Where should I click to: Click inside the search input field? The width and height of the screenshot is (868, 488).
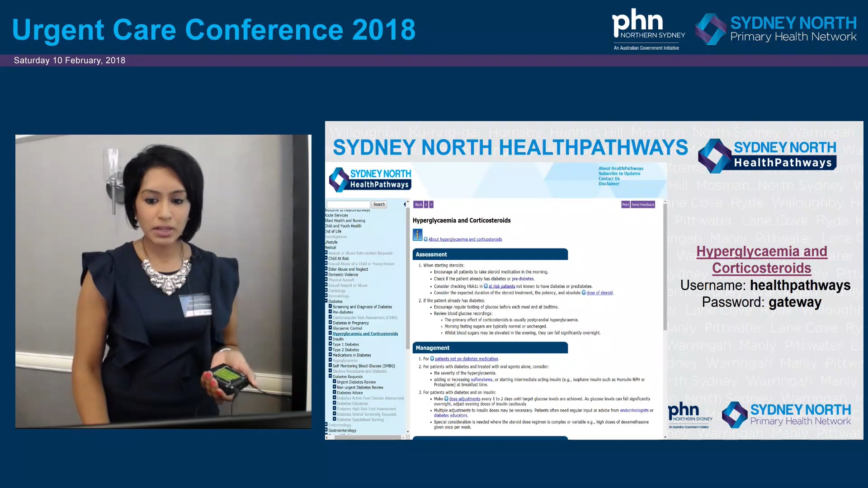[x=348, y=204]
